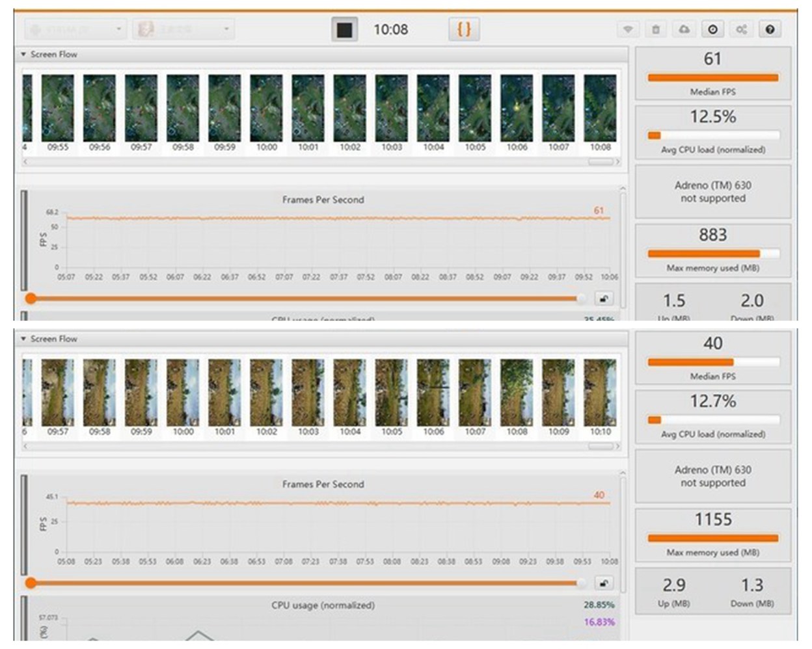The image size is (812, 649).
Task: Click the 2.0 download network value
Action: coord(752,300)
